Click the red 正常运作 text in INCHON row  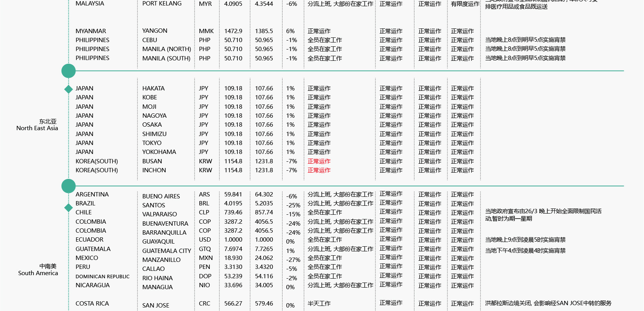click(x=319, y=170)
